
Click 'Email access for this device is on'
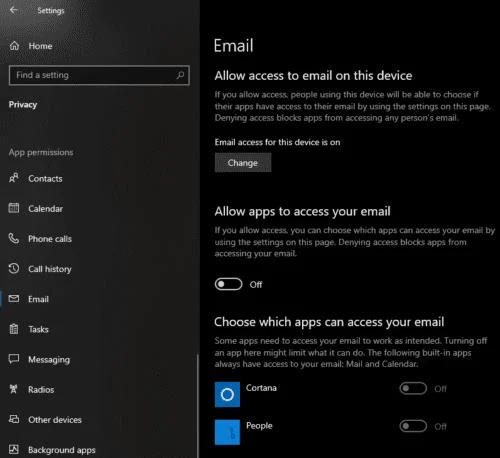(277, 142)
